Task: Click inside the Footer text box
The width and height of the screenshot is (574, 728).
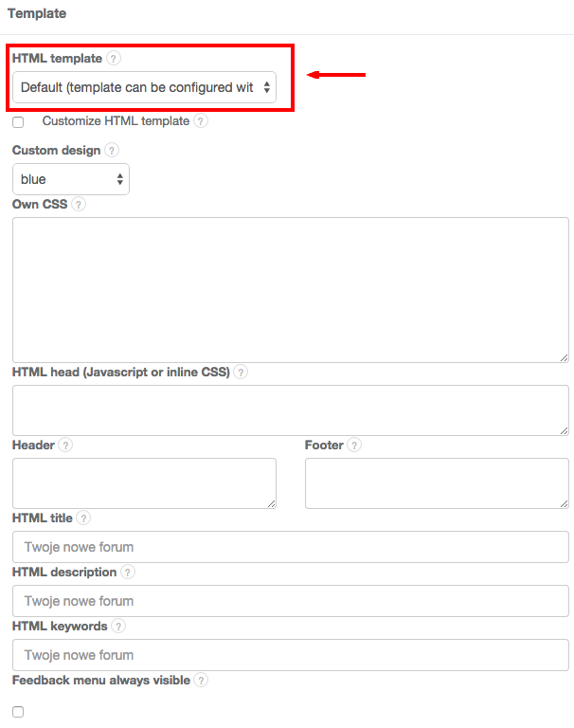Action: pos(437,483)
